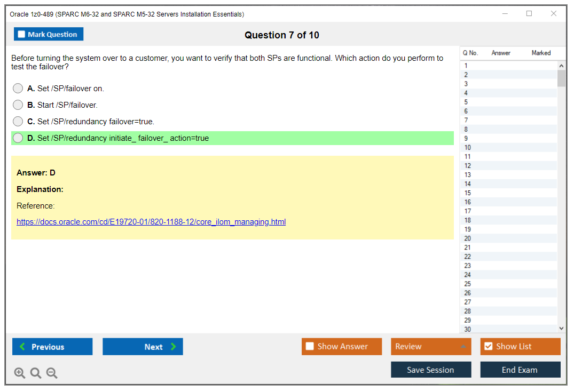Select option B Start /SP/failover

pyautogui.click(x=18, y=105)
